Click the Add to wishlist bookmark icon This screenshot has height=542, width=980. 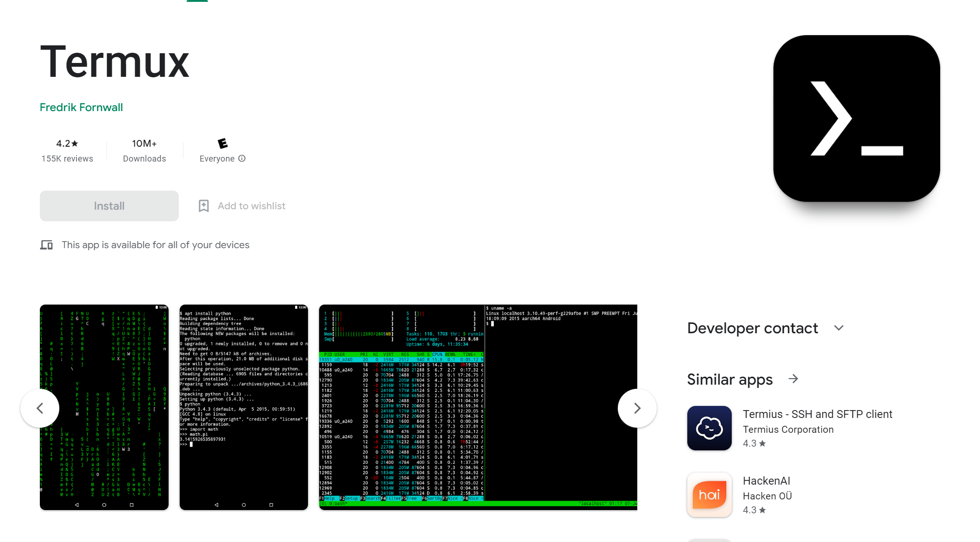204,206
